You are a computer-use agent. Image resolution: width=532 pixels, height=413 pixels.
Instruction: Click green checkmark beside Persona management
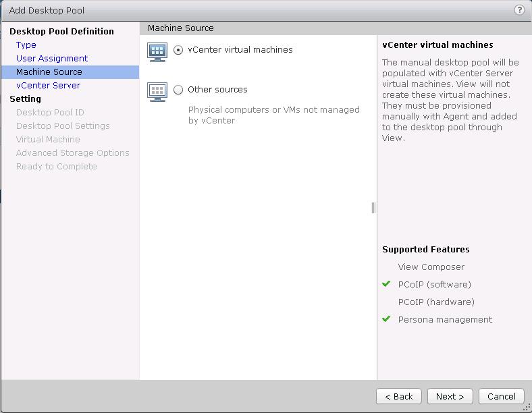pos(387,319)
